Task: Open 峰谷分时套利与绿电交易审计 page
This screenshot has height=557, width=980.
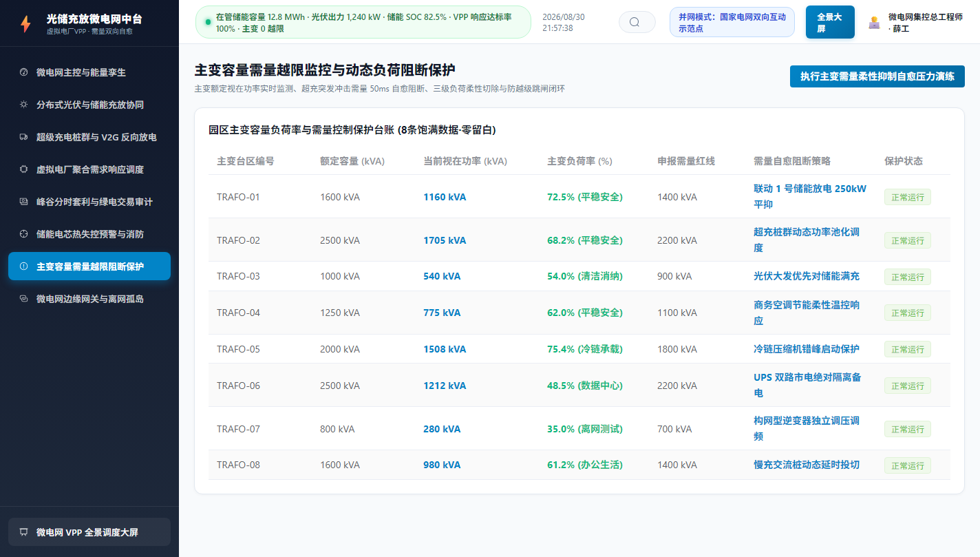Action: [89, 202]
